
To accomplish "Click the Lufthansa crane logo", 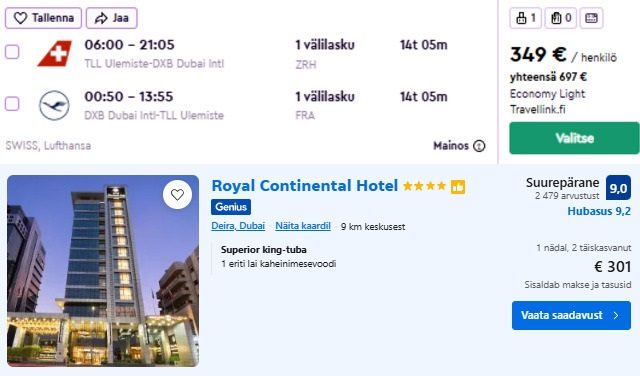I will (x=54, y=105).
